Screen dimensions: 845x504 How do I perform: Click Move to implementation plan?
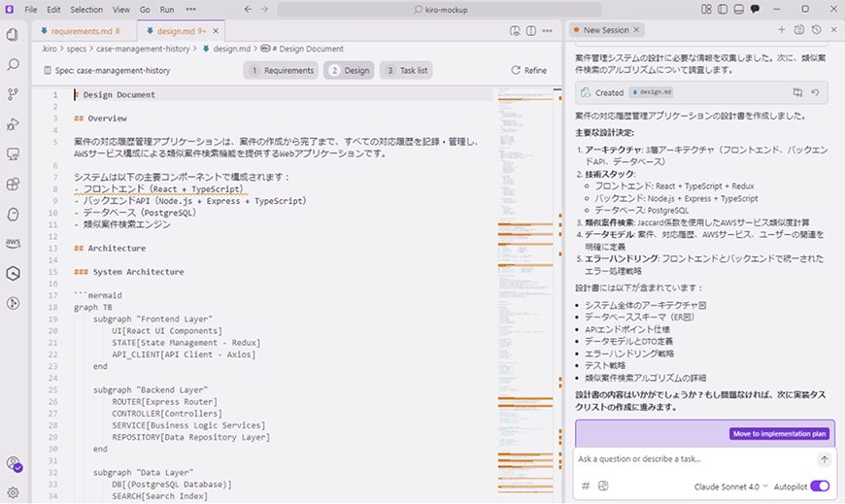779,433
